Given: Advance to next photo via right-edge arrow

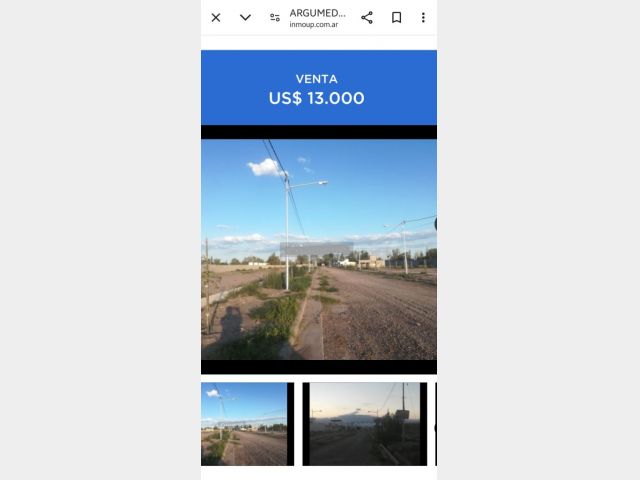Looking at the screenshot, I should (434, 225).
